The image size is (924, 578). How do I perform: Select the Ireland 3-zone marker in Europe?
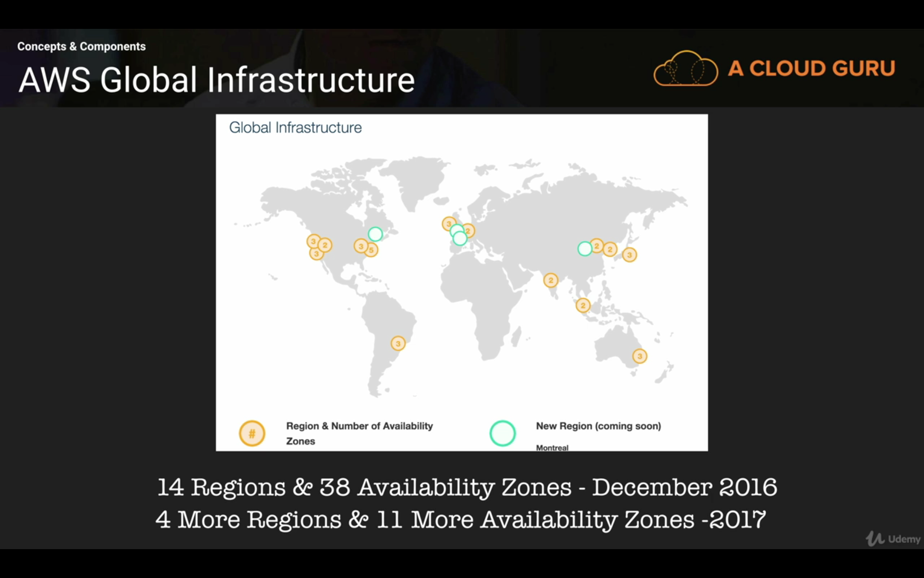click(449, 223)
